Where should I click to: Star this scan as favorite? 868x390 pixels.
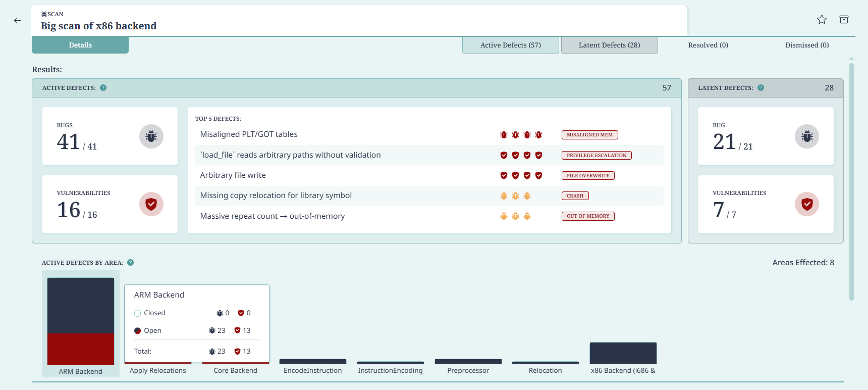[x=822, y=20]
